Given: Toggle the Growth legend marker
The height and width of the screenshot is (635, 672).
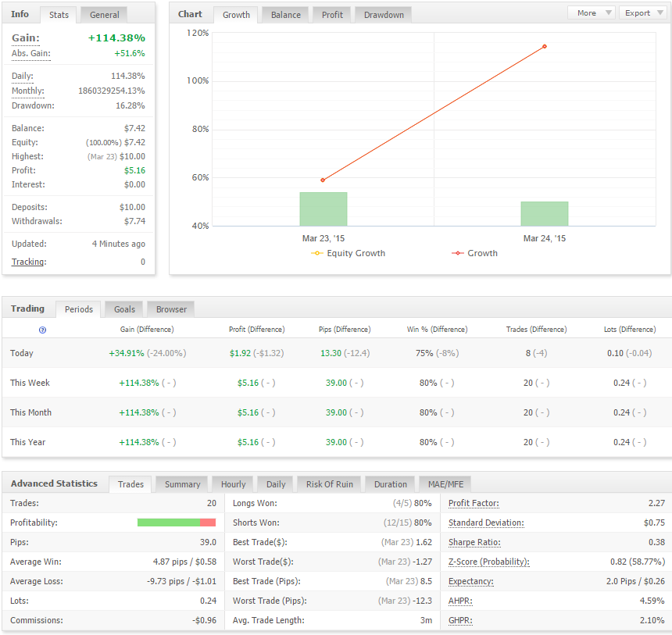Looking at the screenshot, I should point(458,253).
